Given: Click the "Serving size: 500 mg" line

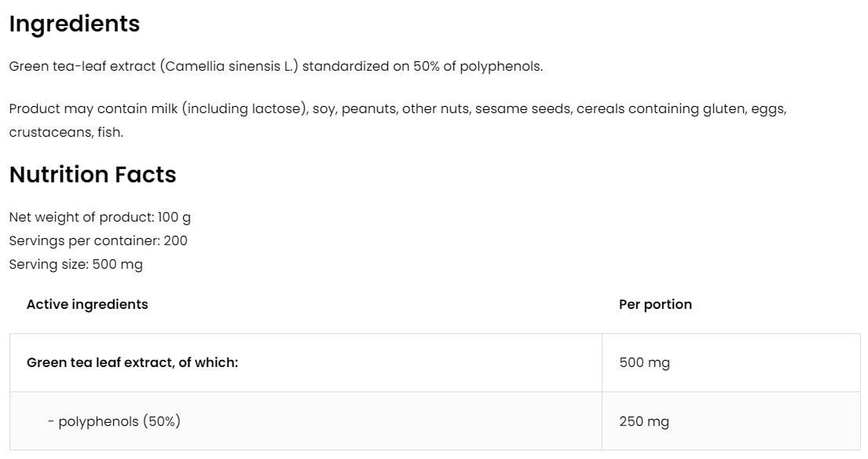Looking at the screenshot, I should tap(76, 264).
